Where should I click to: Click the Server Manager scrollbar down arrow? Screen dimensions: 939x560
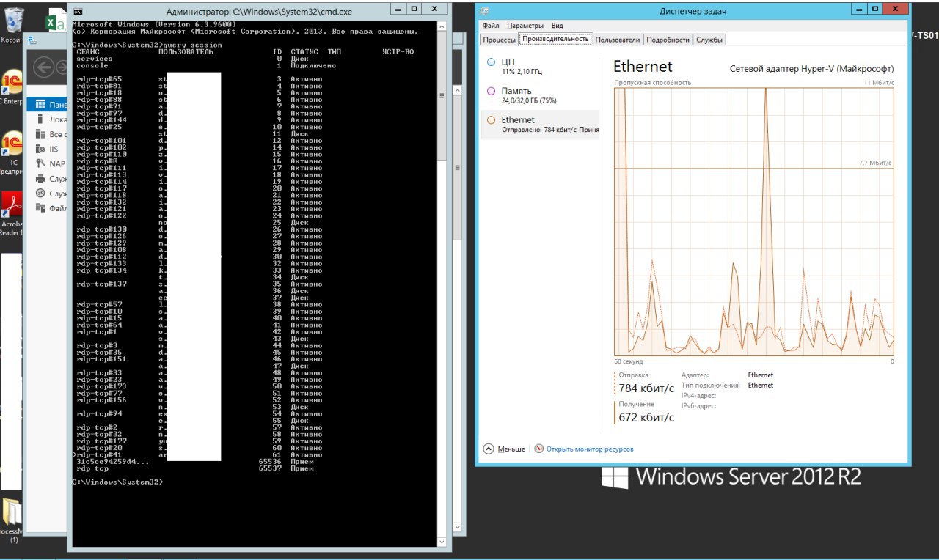(x=458, y=526)
